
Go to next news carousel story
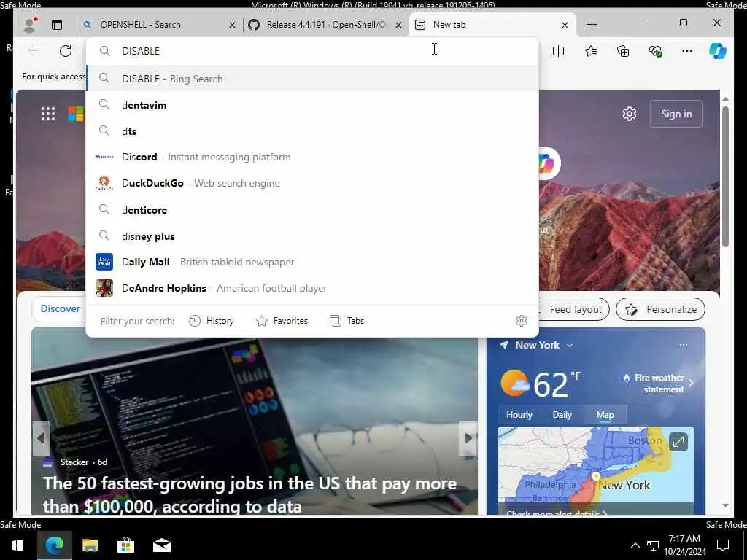pos(468,437)
